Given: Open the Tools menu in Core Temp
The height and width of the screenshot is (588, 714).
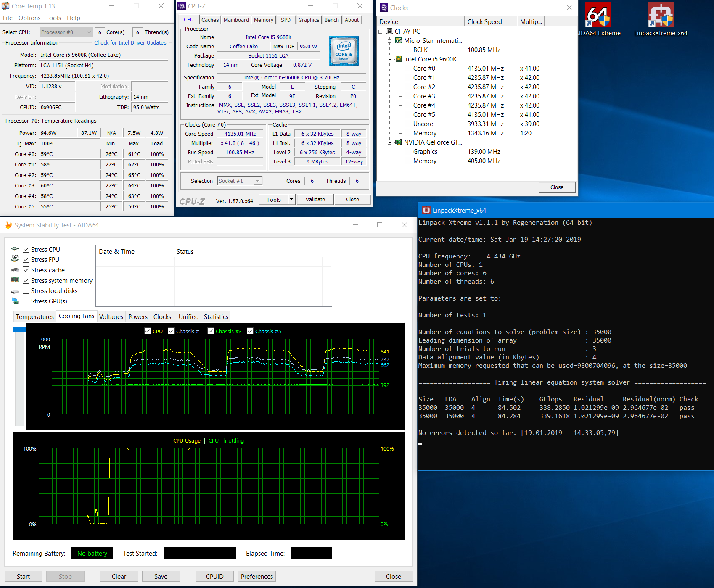Looking at the screenshot, I should 53,18.
